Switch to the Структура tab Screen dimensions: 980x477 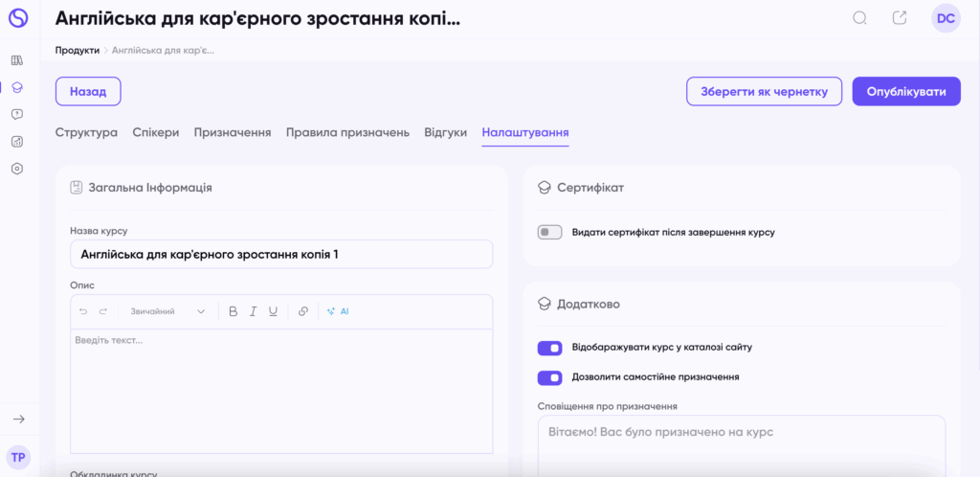86,132
